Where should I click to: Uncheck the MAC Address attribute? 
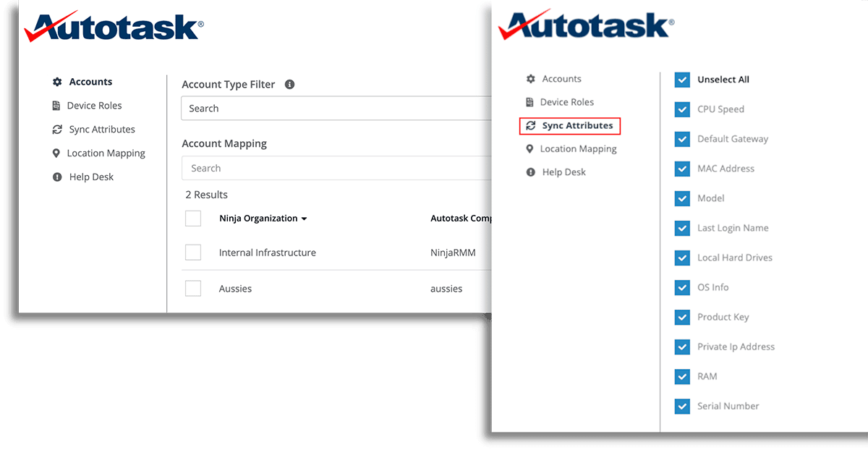point(681,168)
